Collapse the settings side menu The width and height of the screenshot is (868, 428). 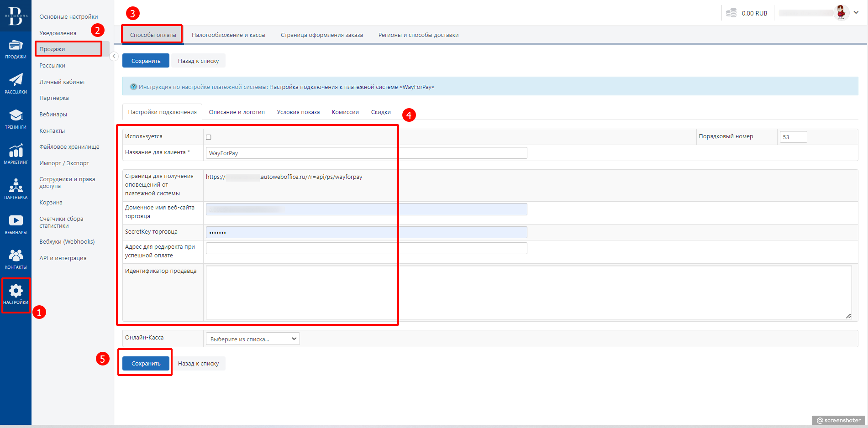[114, 56]
